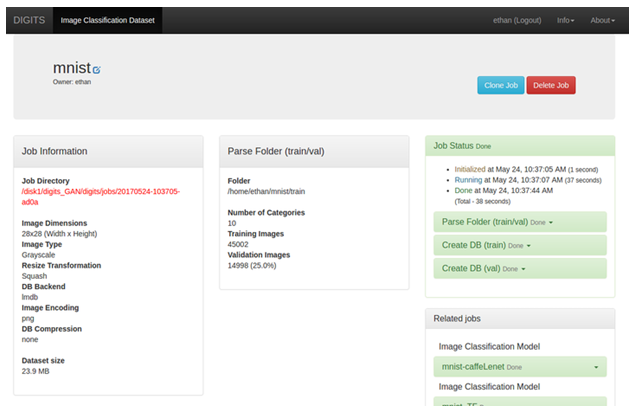636x413 pixels.
Task: Open the About dropdown menu
Action: (602, 20)
